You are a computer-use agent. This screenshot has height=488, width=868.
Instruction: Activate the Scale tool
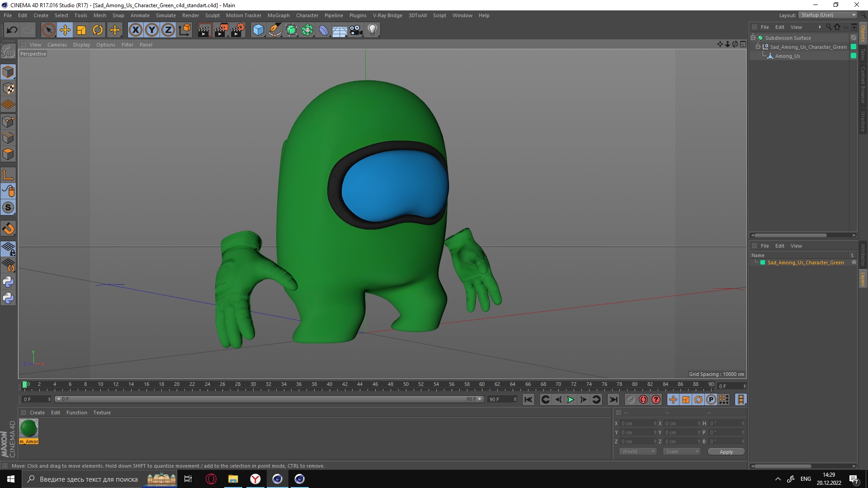81,30
